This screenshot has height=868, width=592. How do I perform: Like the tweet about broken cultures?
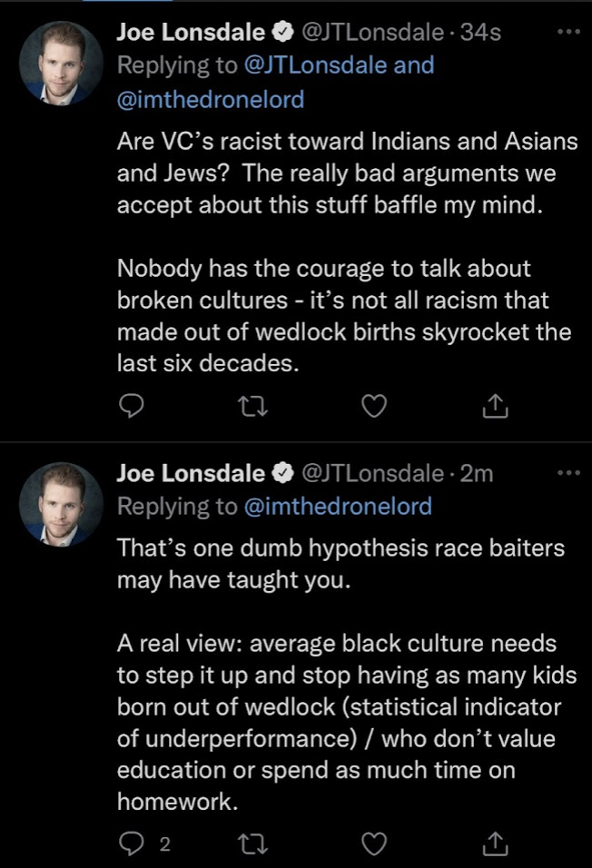[x=374, y=407]
